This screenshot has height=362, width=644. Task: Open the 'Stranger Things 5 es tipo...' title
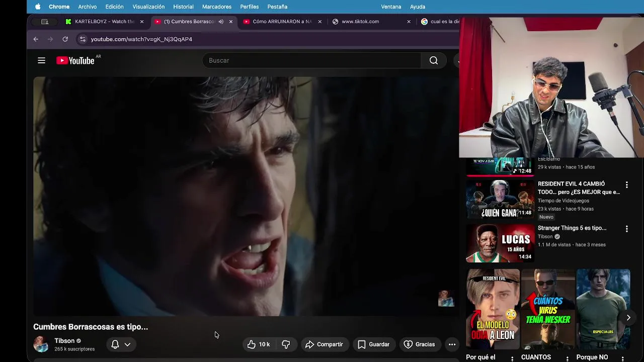[x=572, y=228]
